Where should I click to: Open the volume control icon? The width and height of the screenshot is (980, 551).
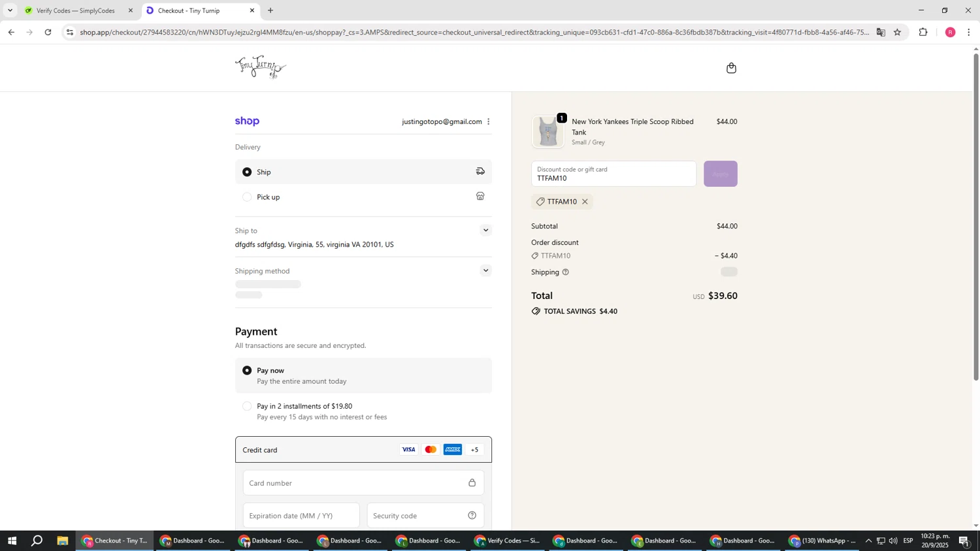coord(893,541)
